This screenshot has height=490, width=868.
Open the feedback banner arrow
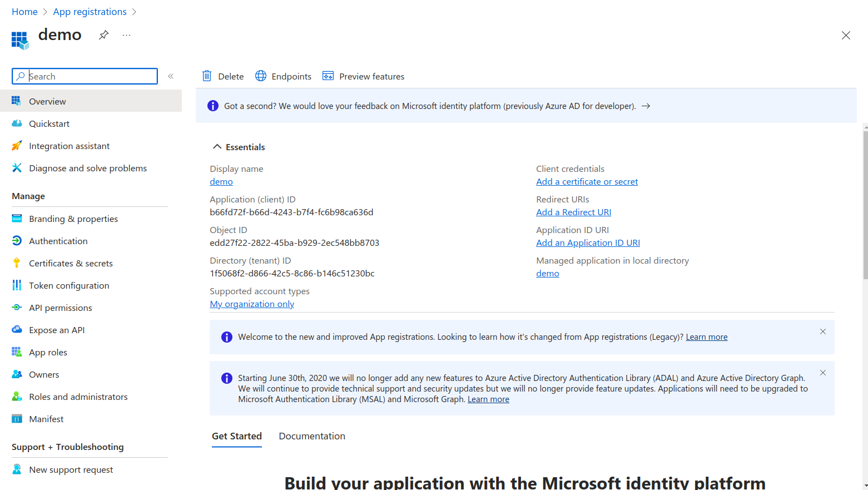[646, 106]
